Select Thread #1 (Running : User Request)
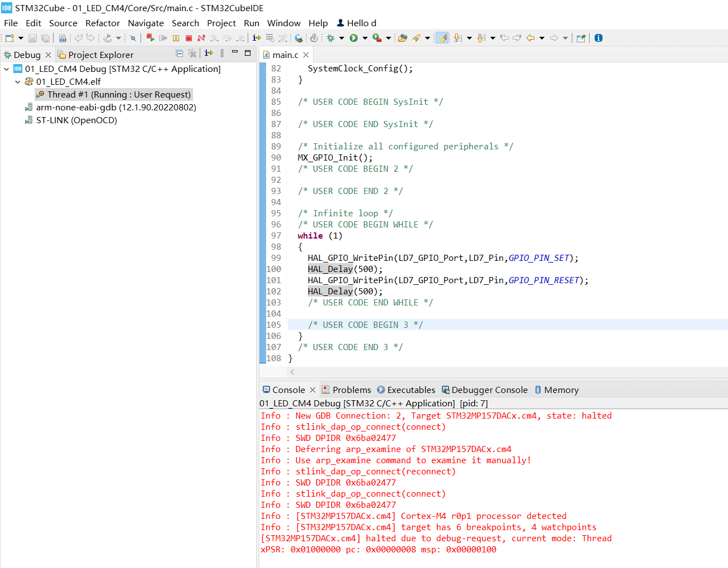Viewport: 728px width, 568px height. click(x=114, y=95)
